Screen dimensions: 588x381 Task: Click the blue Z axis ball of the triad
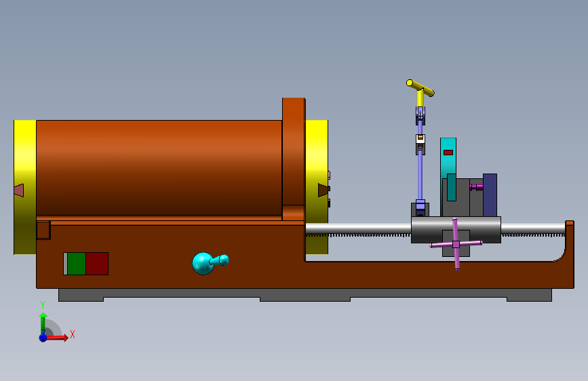point(43,338)
